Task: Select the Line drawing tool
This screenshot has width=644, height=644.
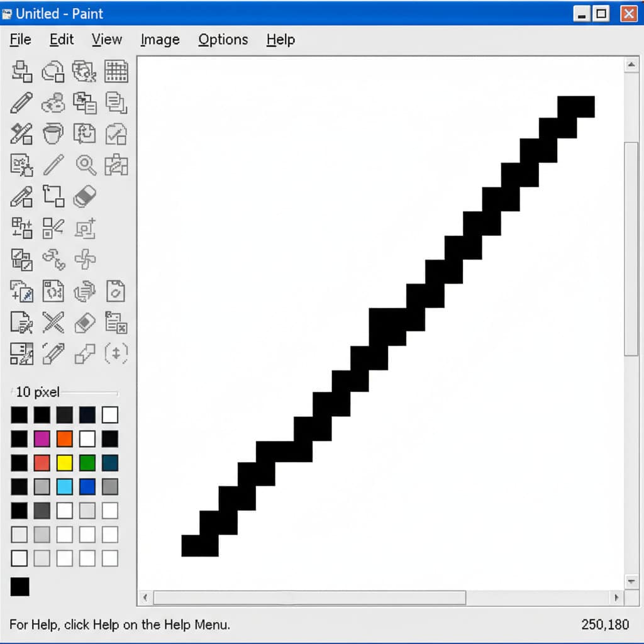Action: pos(53,165)
